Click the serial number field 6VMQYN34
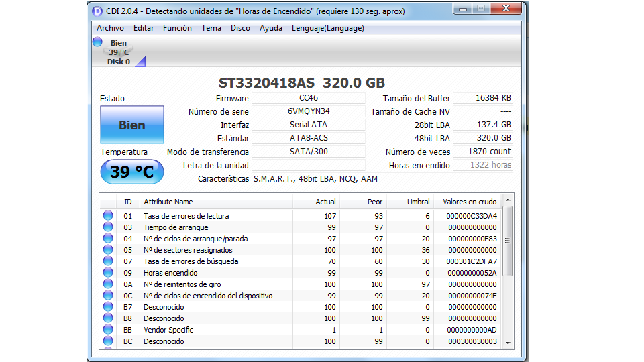This screenshot has width=644, height=362. click(309, 111)
